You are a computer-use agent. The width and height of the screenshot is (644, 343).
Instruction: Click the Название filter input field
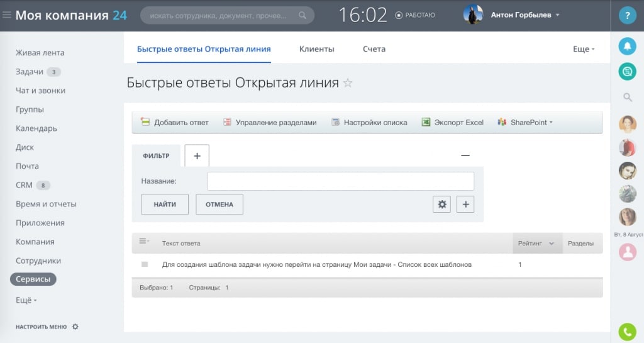(340, 181)
